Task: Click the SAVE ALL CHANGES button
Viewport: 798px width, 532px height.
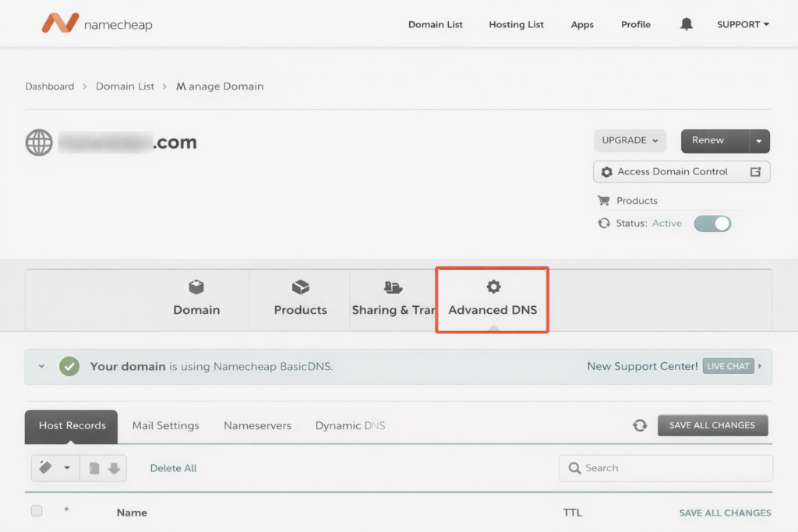Action: 712,425
